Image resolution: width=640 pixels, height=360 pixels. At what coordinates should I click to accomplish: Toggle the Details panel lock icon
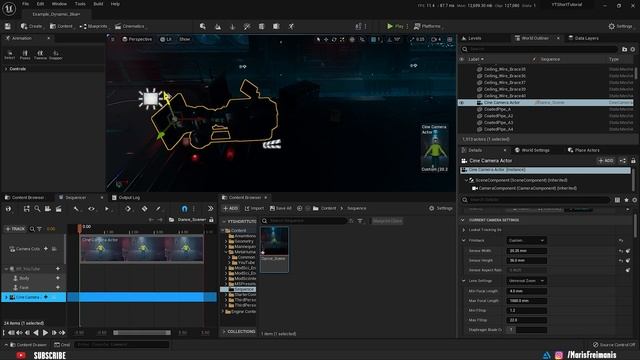click(x=633, y=160)
